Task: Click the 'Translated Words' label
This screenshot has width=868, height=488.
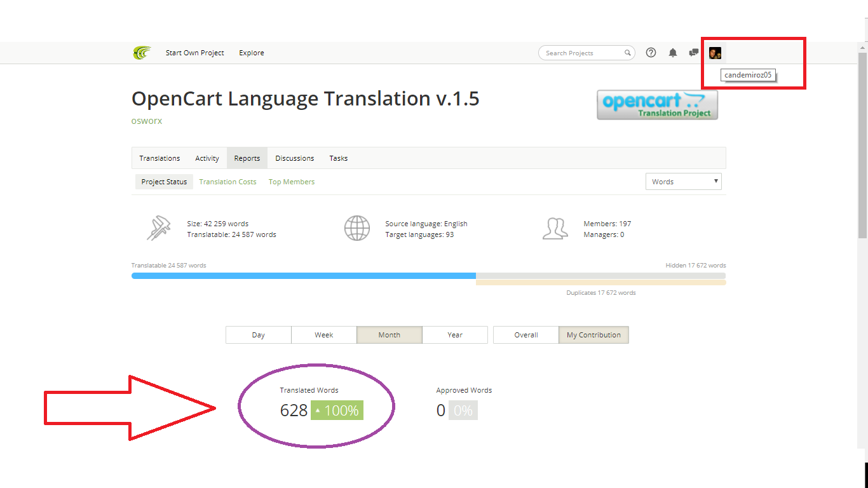Action: pos(309,390)
